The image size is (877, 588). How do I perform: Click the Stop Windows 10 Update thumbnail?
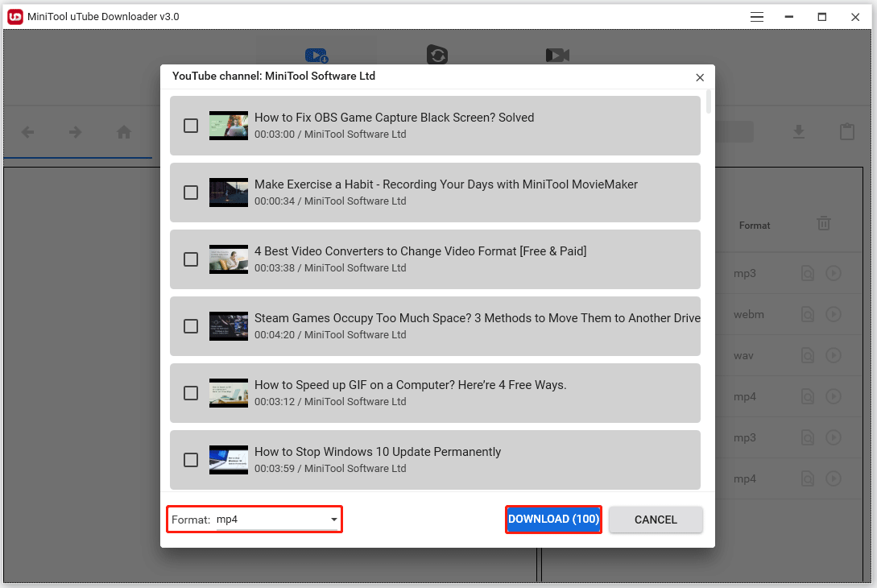(x=229, y=460)
